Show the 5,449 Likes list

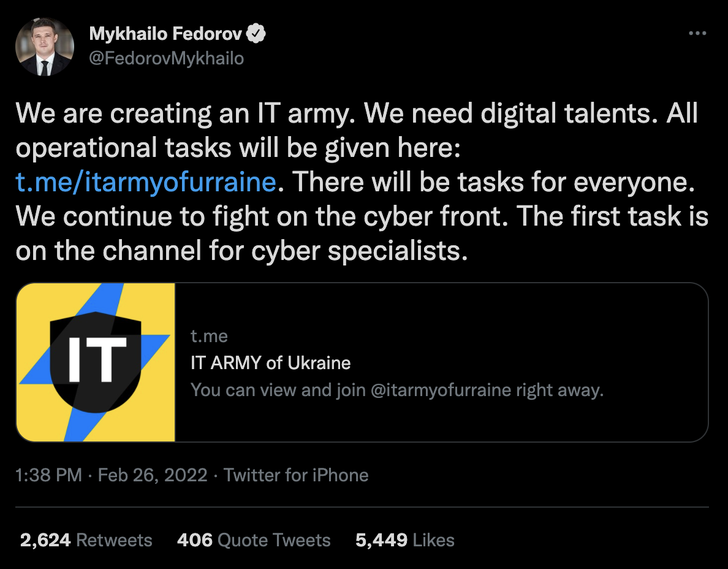pyautogui.click(x=405, y=540)
